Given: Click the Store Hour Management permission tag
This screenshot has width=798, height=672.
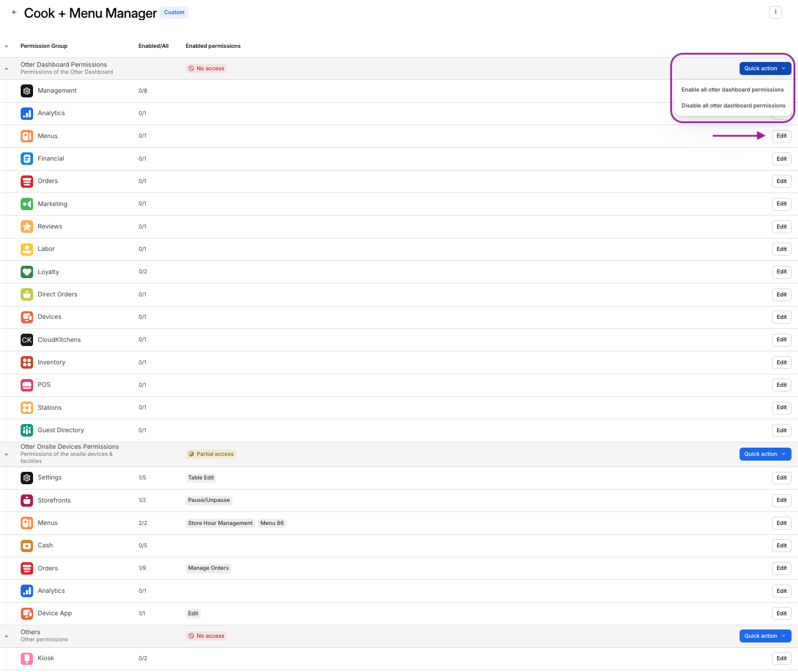Looking at the screenshot, I should point(220,523).
